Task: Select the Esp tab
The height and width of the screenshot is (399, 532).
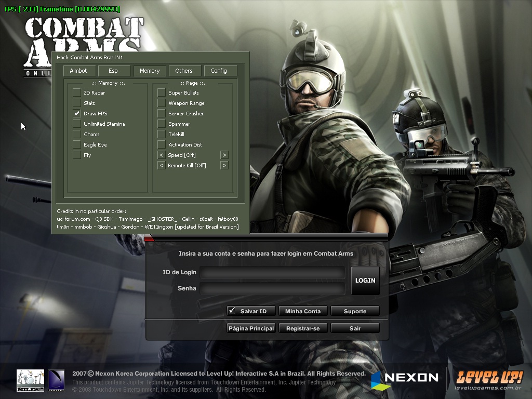Action: (x=113, y=71)
